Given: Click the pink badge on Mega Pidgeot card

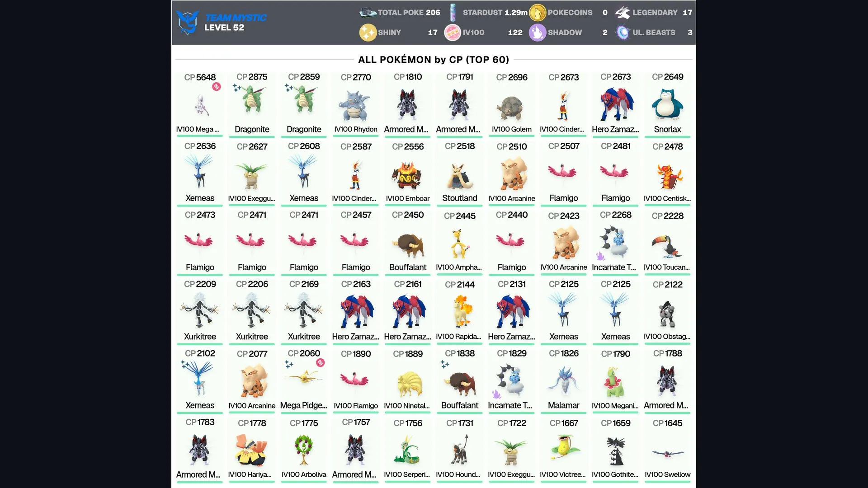Looking at the screenshot, I should pyautogui.click(x=320, y=362).
